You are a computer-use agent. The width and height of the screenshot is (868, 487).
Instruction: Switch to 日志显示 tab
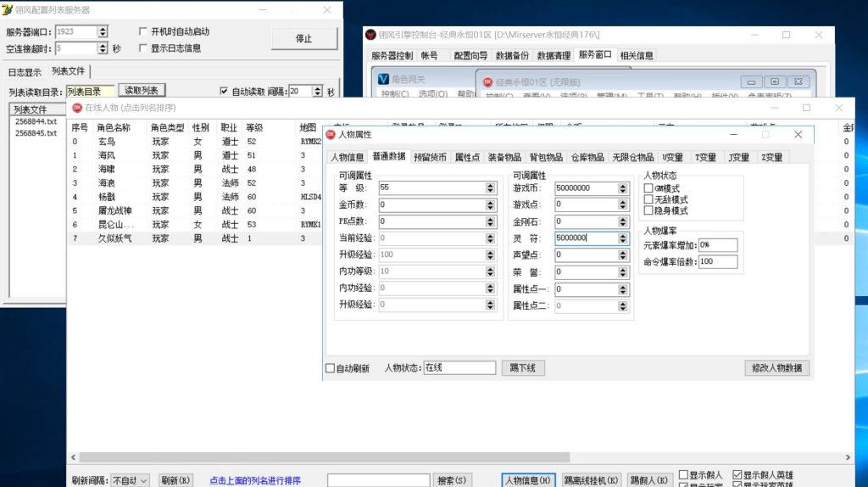click(x=25, y=72)
